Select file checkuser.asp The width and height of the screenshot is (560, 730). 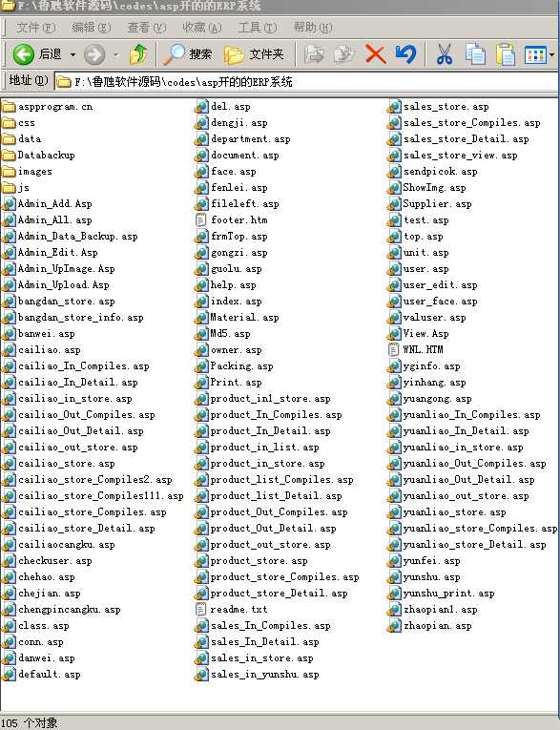tap(47, 561)
